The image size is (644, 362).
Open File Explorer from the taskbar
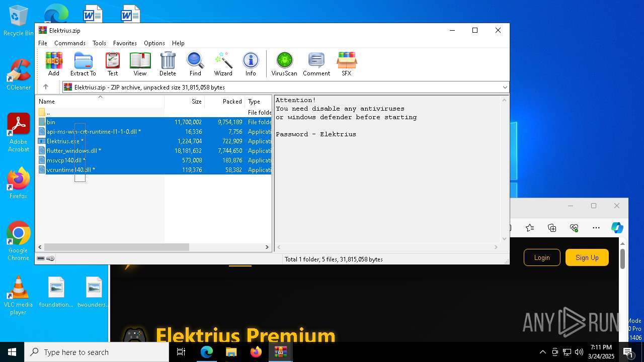[231, 352]
